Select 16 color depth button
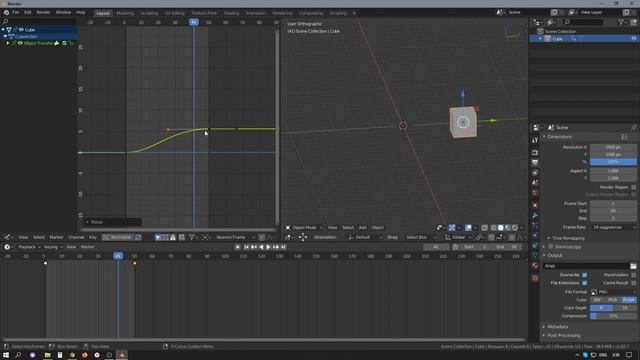 625,308
